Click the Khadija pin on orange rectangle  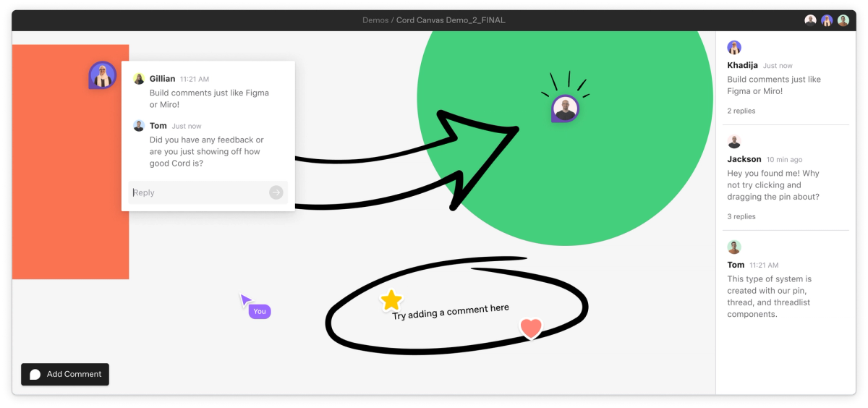[x=102, y=75]
